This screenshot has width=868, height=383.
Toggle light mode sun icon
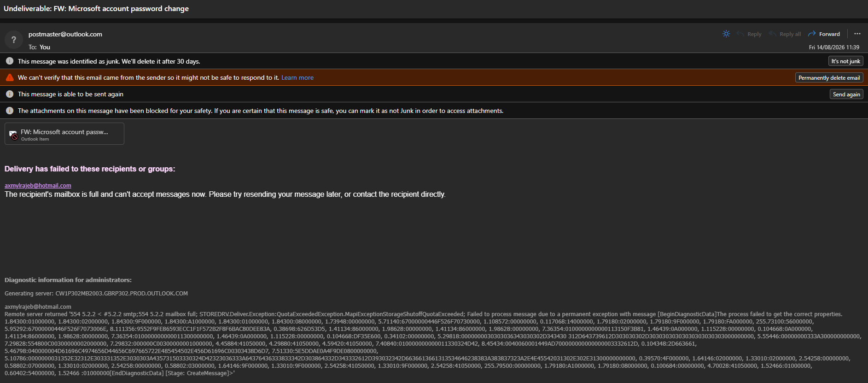tap(726, 34)
